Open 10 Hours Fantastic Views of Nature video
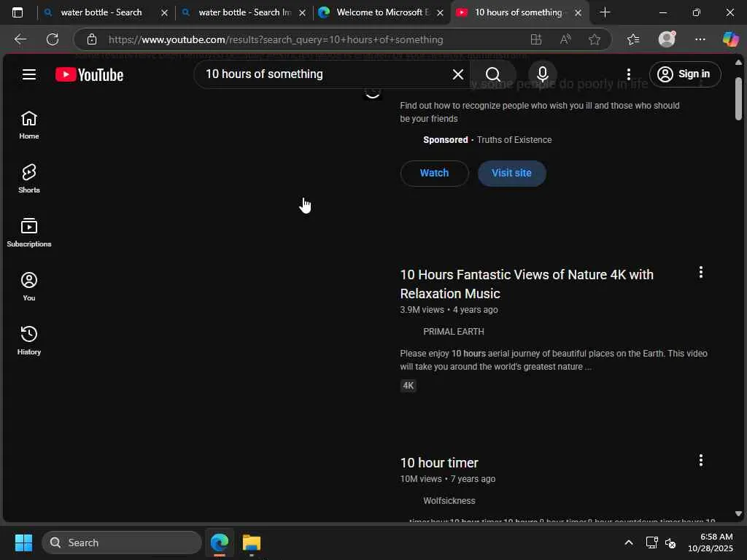 click(x=527, y=284)
